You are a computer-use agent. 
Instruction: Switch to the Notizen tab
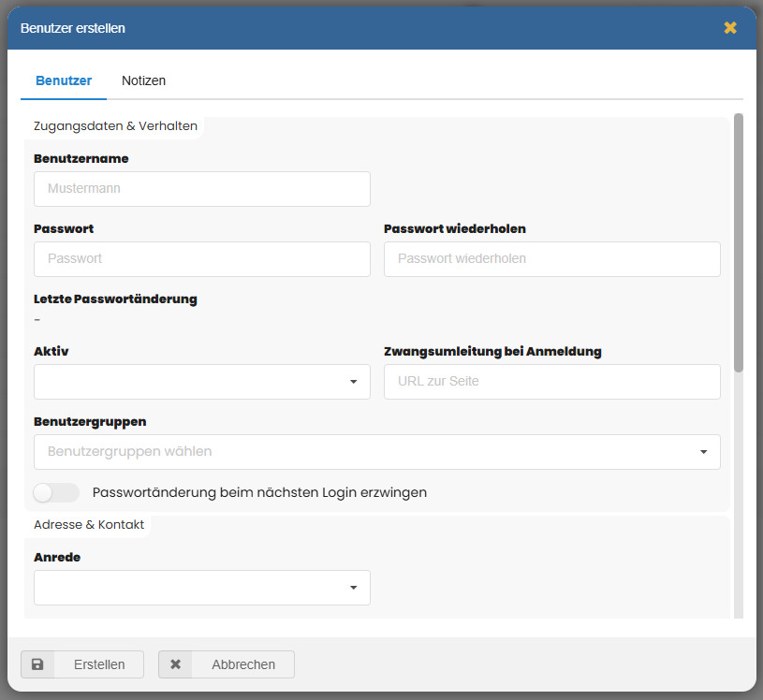(143, 80)
